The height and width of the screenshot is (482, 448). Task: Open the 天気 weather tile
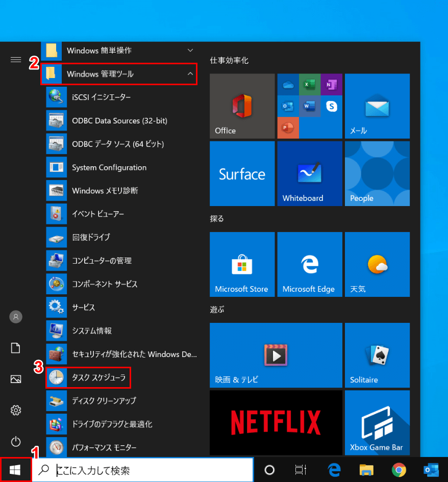tap(377, 264)
